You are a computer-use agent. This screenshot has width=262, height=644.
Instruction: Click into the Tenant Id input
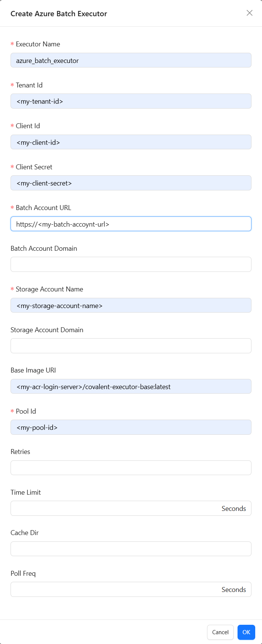tap(131, 101)
